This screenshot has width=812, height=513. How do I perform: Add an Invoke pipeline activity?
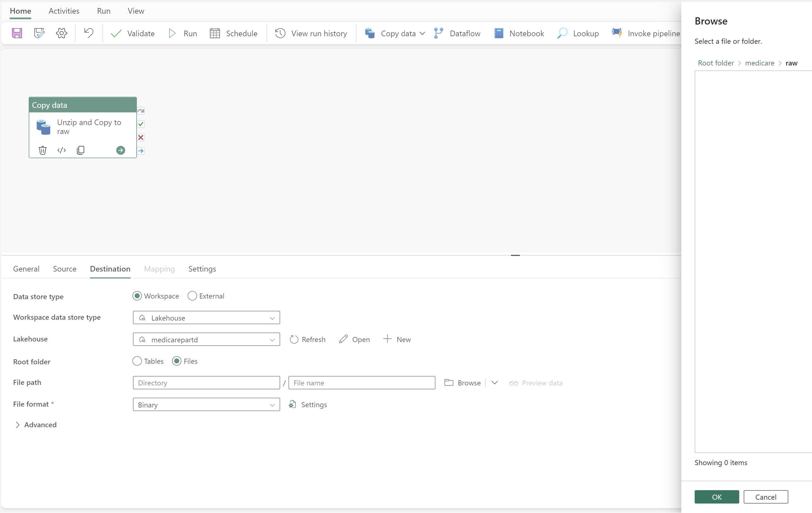[646, 33]
